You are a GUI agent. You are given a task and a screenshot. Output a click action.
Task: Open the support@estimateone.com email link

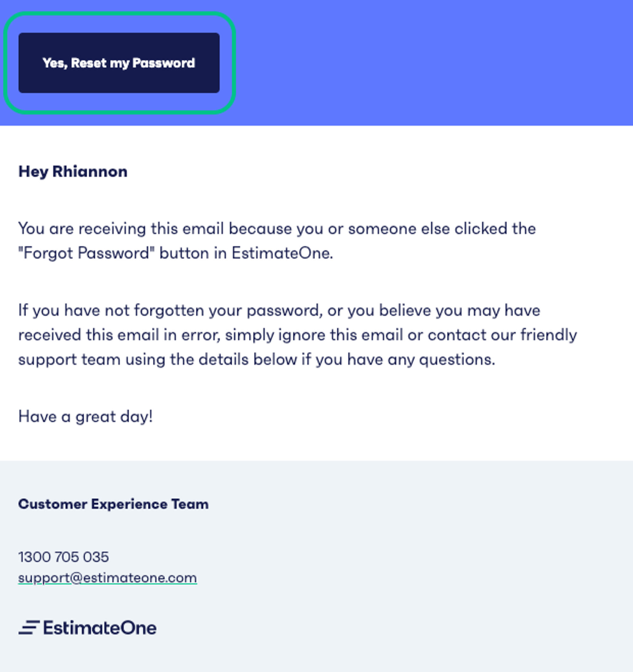107,578
